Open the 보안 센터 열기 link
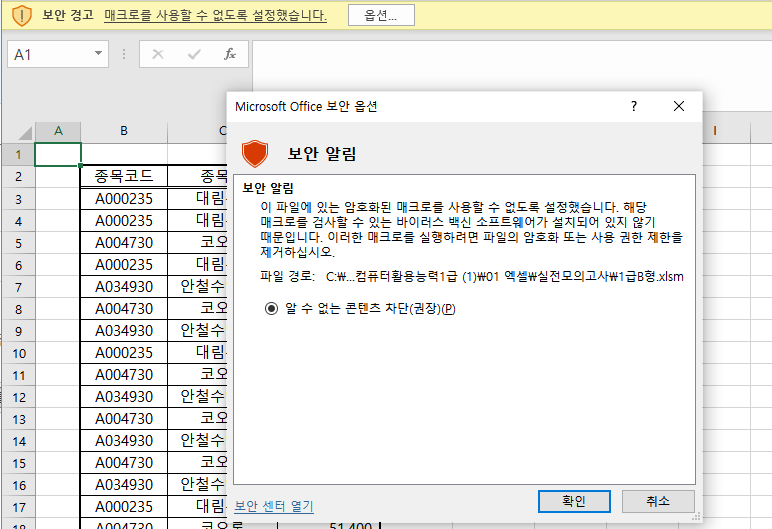Screen dimensions: 772x529 (274, 506)
